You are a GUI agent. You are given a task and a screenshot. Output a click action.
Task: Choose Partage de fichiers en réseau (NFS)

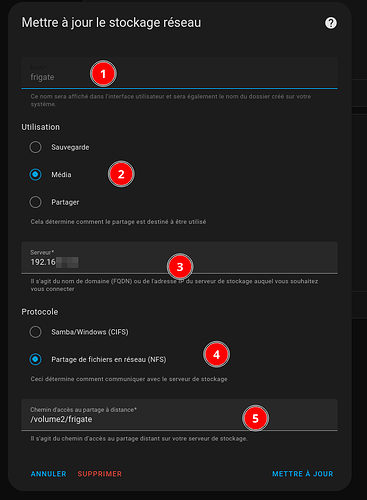coord(35,359)
